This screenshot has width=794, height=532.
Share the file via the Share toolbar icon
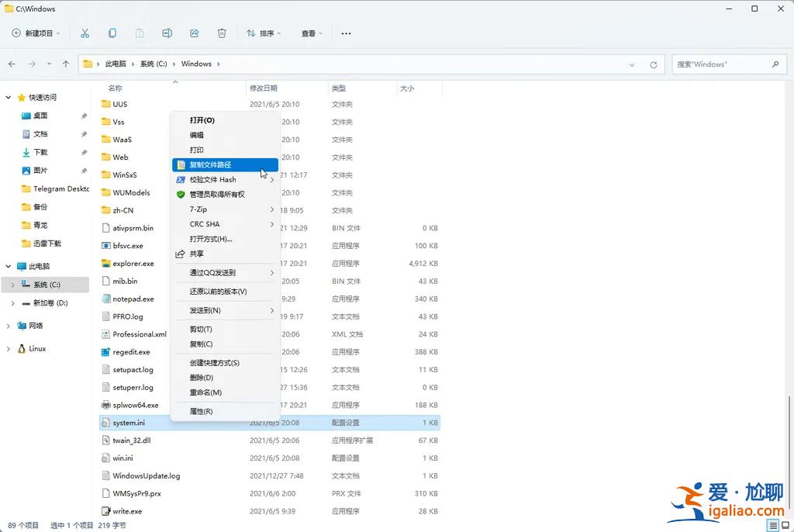point(195,33)
